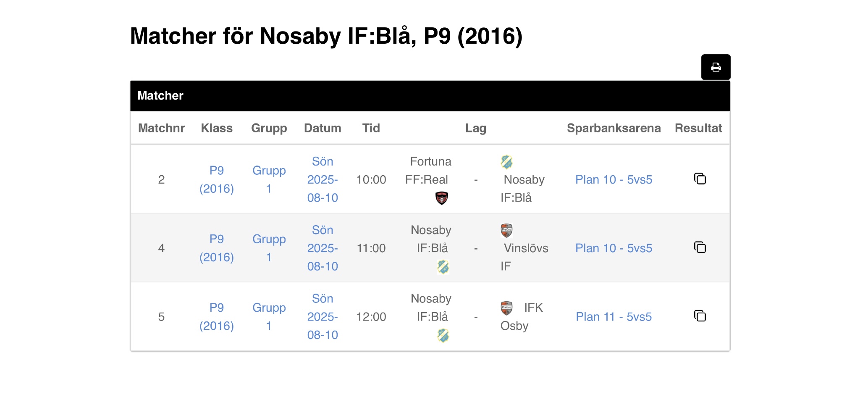Open result icon for match 4
Viewport: 868px width, 405px height.
tap(700, 247)
